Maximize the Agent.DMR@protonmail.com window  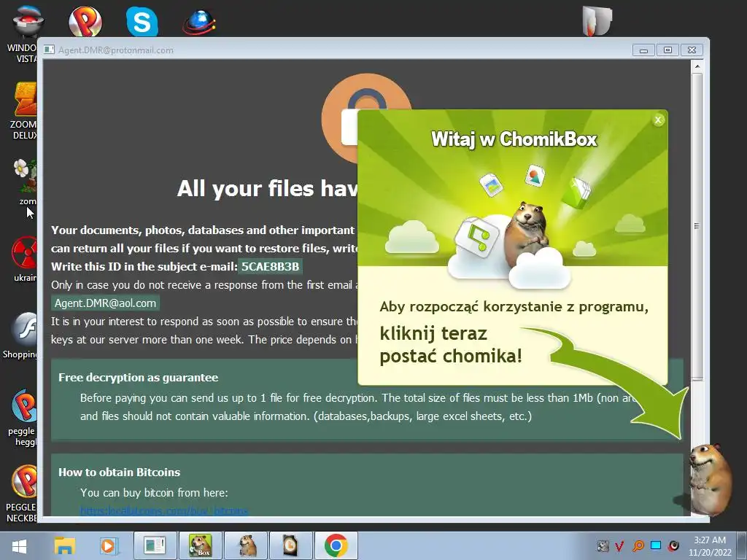[x=667, y=50]
